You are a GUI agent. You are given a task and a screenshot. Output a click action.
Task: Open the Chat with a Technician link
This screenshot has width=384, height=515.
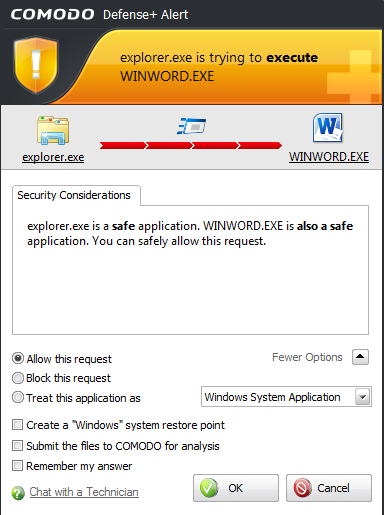pyautogui.click(x=84, y=492)
